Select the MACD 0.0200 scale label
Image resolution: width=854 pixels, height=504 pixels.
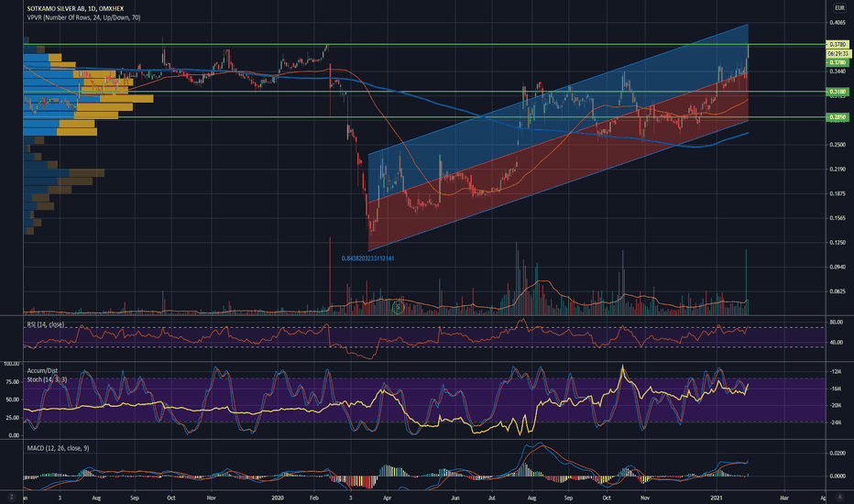click(x=838, y=453)
